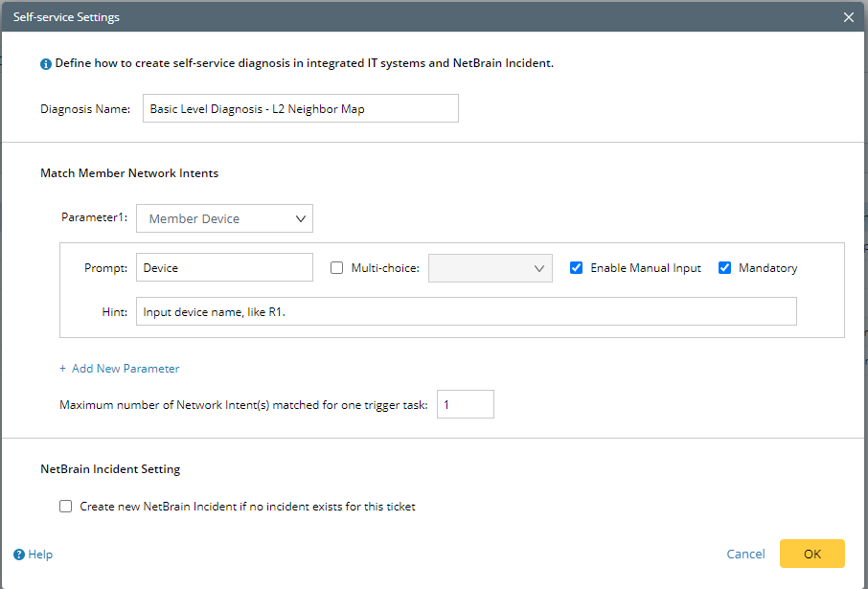This screenshot has height=589, width=868.
Task: Toggle the Multi-choice checkbox
Action: (336, 268)
